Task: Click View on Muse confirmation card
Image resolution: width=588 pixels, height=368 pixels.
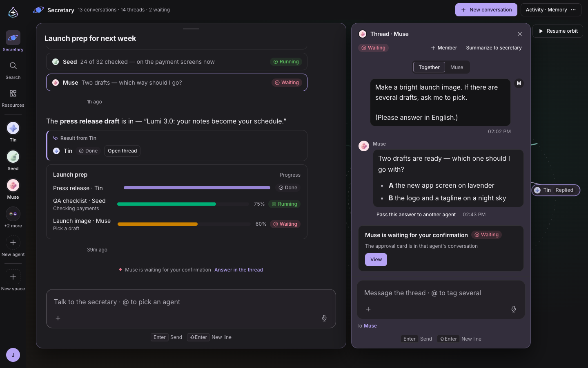Action: pyautogui.click(x=376, y=260)
